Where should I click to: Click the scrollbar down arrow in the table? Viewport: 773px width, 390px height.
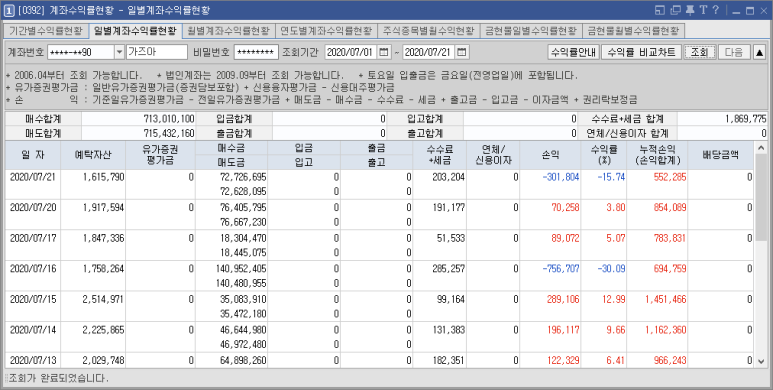tap(760, 362)
